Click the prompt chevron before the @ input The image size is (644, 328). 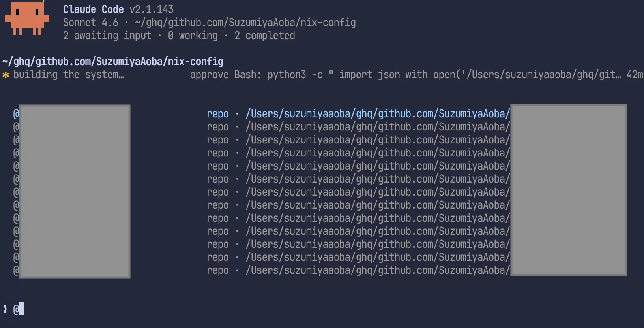5,309
